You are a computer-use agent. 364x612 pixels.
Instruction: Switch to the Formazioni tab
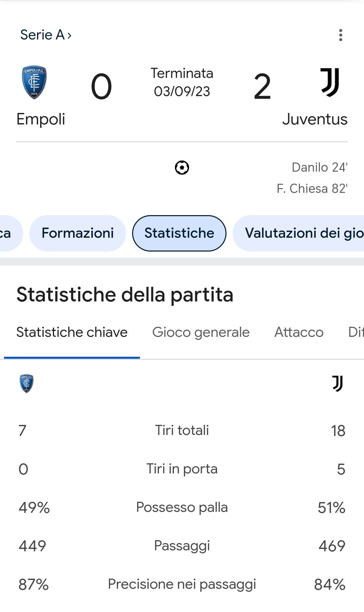point(78,233)
